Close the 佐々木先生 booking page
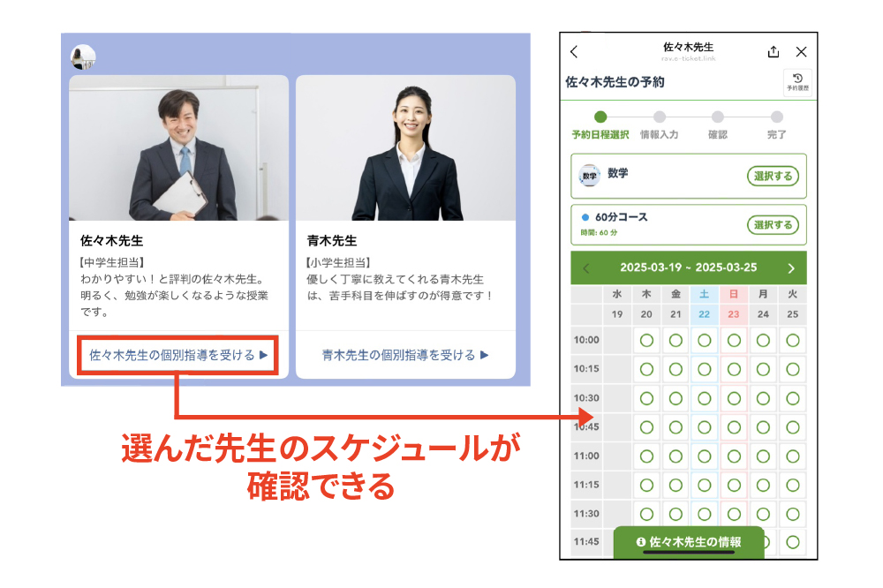This screenshot has height=588, width=883. 802,52
